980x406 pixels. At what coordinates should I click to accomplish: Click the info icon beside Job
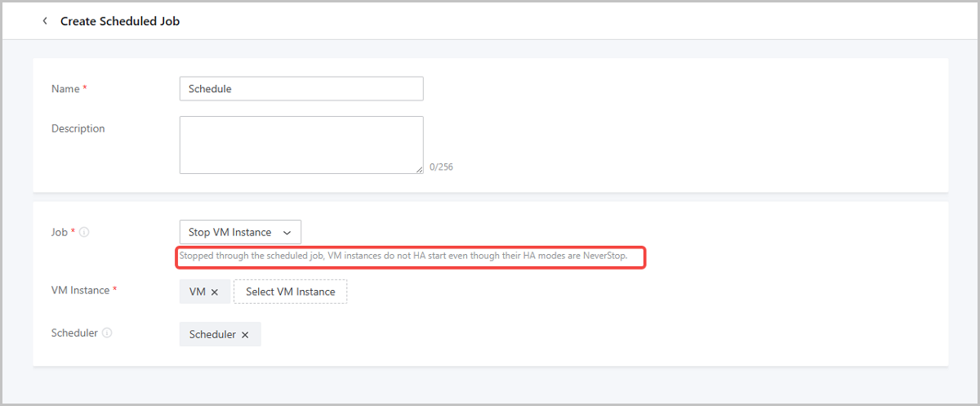[84, 232]
